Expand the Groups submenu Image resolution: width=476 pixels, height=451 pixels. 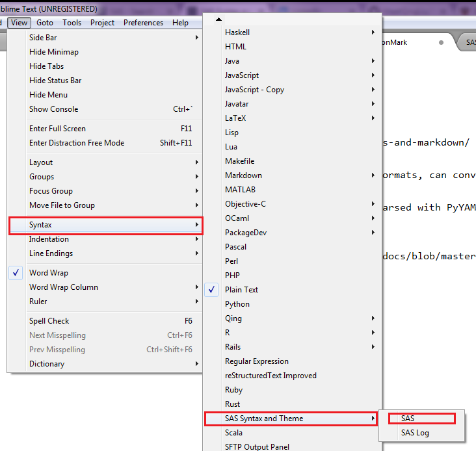tap(105, 177)
